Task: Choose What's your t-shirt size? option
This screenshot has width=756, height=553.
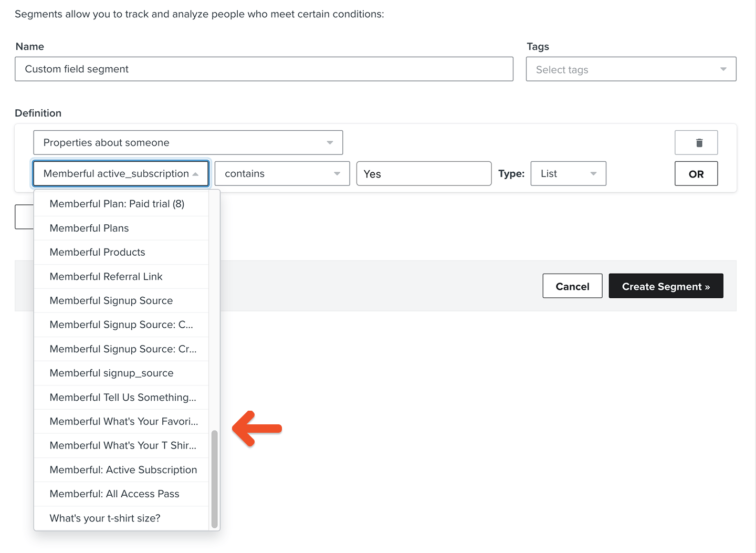Action: pos(121,518)
